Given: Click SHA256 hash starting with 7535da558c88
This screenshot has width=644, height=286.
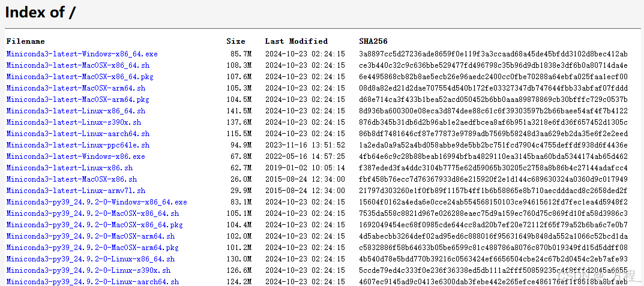Looking at the screenshot, I should point(493,213).
